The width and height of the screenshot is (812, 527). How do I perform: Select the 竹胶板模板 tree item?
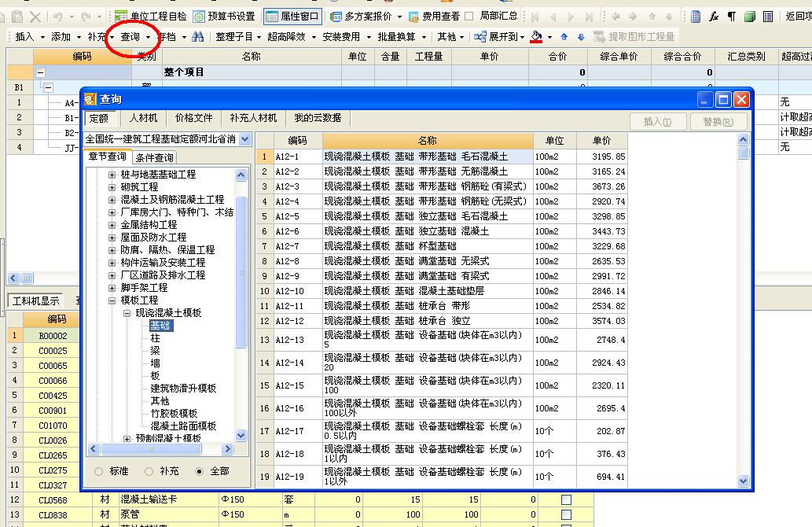pyautogui.click(x=174, y=414)
